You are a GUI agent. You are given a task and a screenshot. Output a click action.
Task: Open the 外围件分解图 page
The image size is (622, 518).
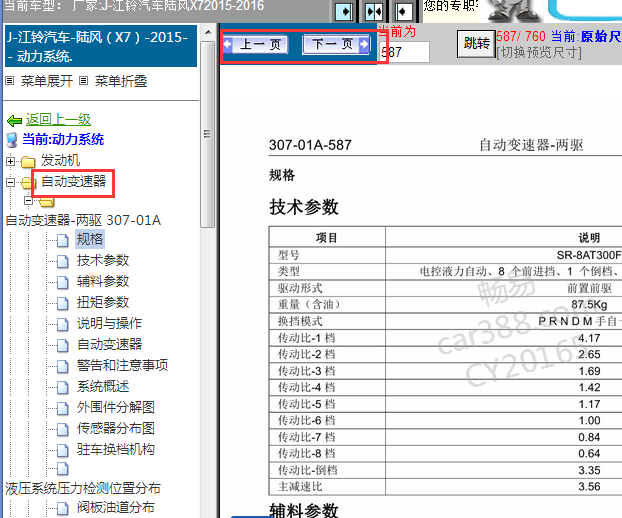(116, 407)
